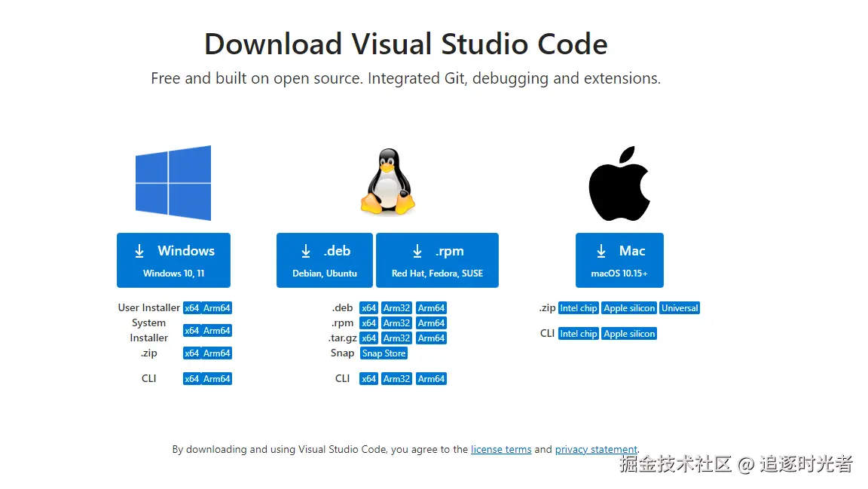Select Arm64 in .tar.gz row

point(431,338)
